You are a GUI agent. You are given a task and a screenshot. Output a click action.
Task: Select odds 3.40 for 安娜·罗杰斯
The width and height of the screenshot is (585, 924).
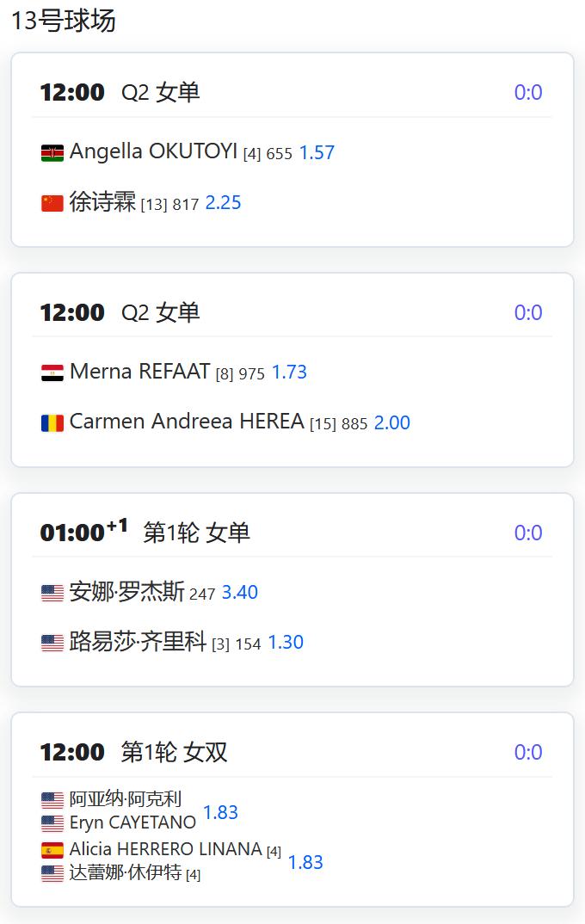240,592
